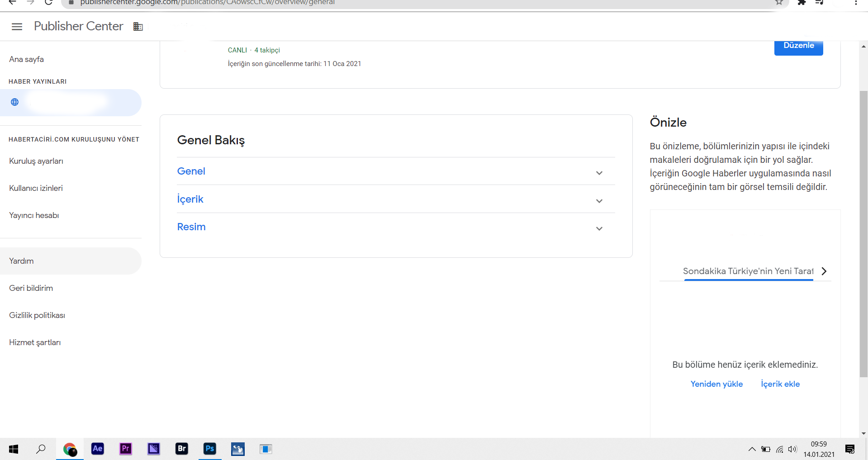Open the Wi-Fi network icon

779,449
